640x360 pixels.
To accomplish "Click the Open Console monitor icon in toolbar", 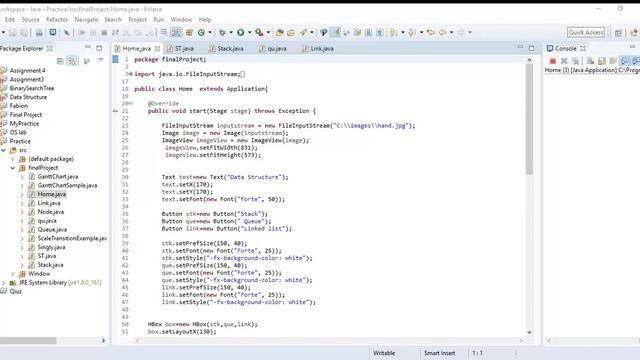I will point(53,32).
